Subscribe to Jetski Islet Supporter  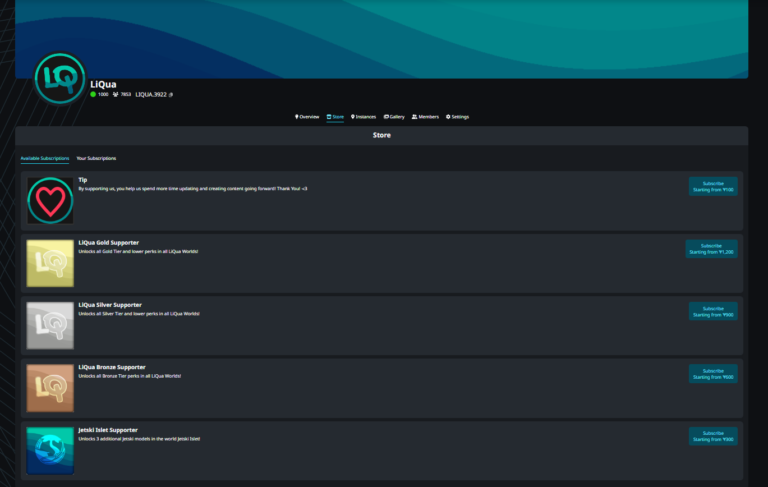point(712,436)
